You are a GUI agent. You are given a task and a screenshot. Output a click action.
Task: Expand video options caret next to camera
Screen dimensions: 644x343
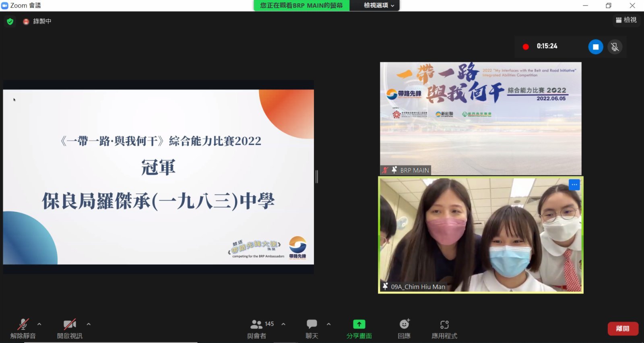89,324
